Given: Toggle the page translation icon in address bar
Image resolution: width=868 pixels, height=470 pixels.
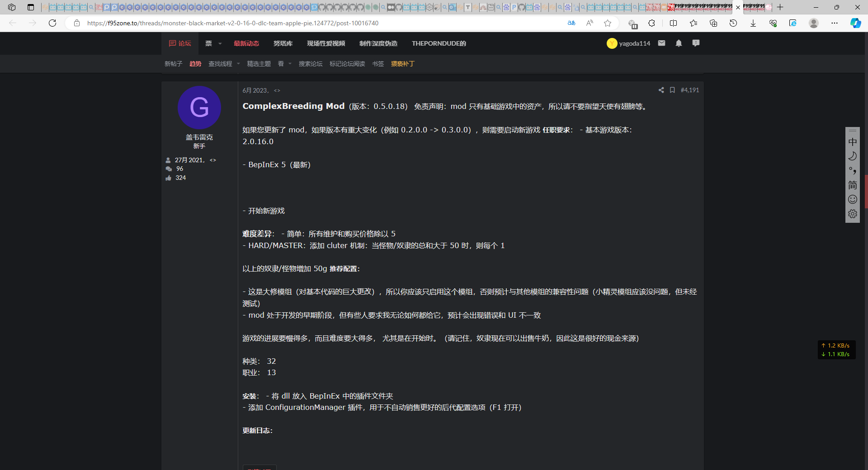Looking at the screenshot, I should click(x=571, y=23).
